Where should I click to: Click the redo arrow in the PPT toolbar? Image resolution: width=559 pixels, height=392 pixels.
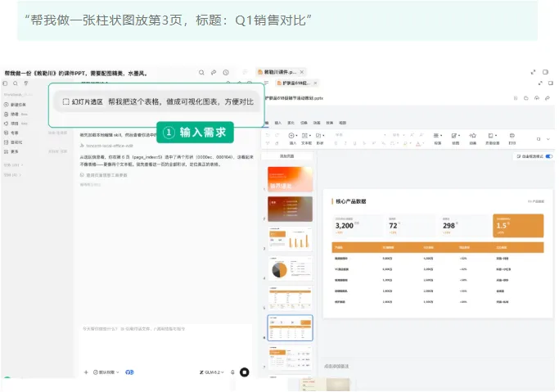277,135
